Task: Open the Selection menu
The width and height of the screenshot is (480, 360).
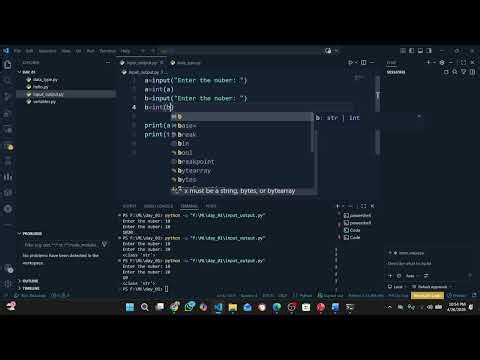Action: [x=47, y=51]
